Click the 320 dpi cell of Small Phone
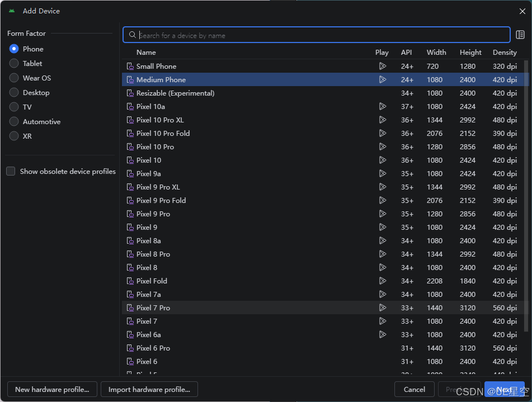 (505, 66)
